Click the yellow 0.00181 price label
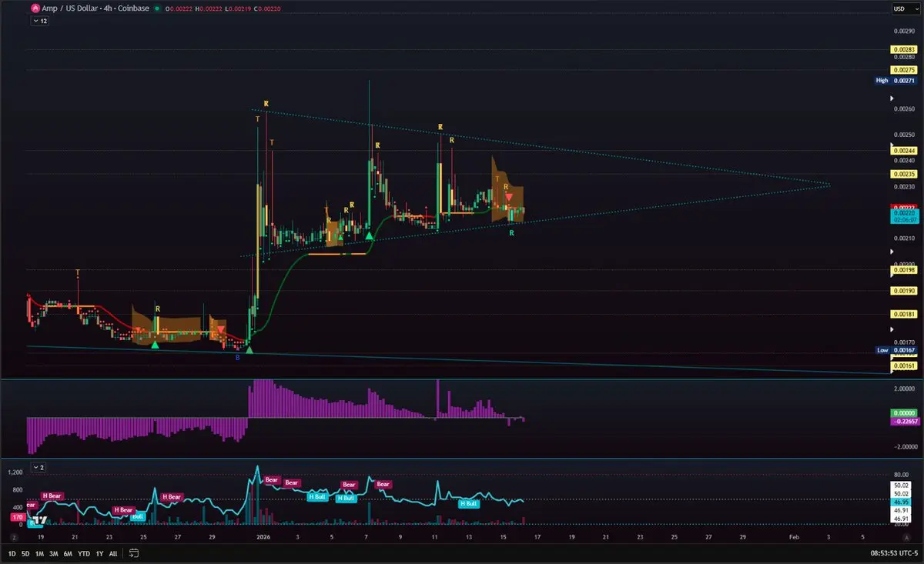 click(x=904, y=314)
